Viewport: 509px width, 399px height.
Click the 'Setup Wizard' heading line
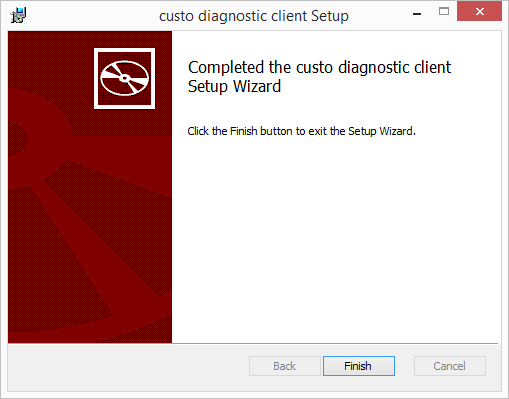(x=234, y=86)
